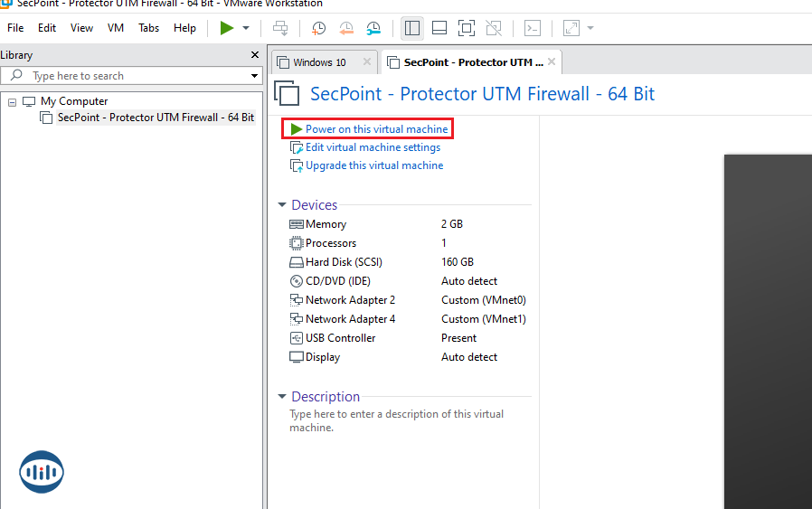Take a snapshot using the toolbar icon
Viewport: 812px width, 509px height.
(x=318, y=28)
